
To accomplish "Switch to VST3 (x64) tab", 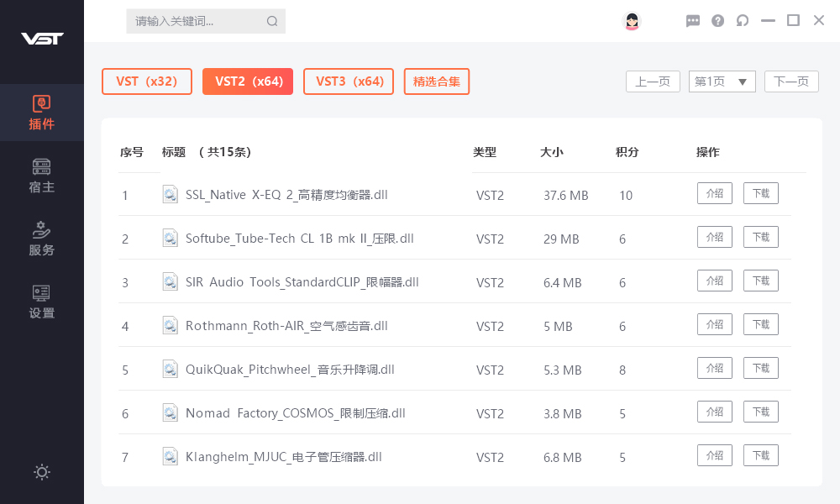I will pyautogui.click(x=349, y=81).
